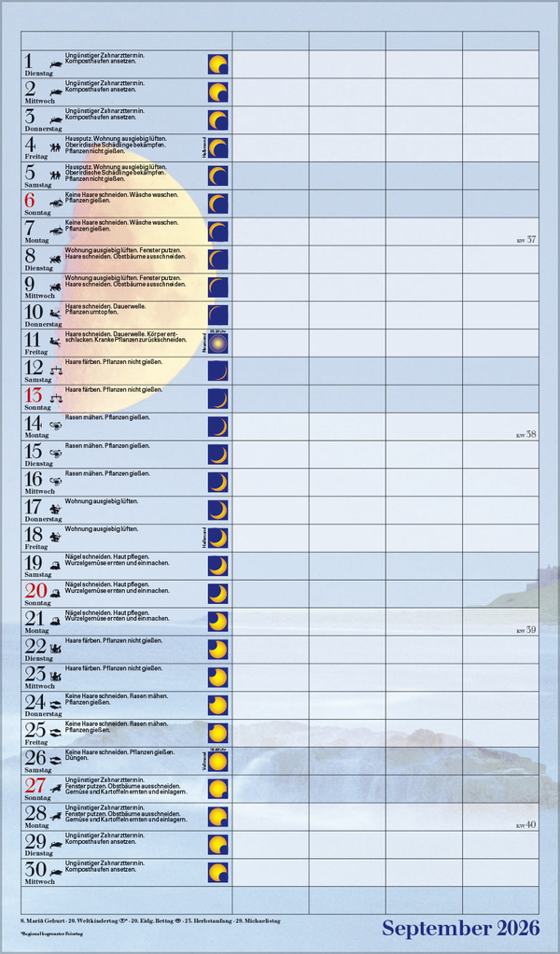Click the Taurus bull icon on Tuesday 1
The image size is (560, 954).
click(57, 64)
